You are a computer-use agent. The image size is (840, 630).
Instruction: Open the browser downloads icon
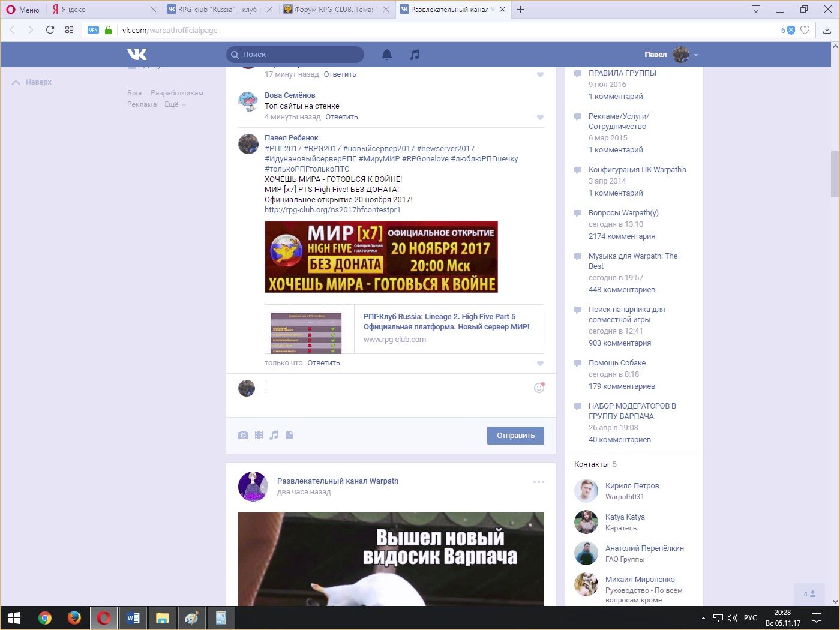click(x=827, y=30)
